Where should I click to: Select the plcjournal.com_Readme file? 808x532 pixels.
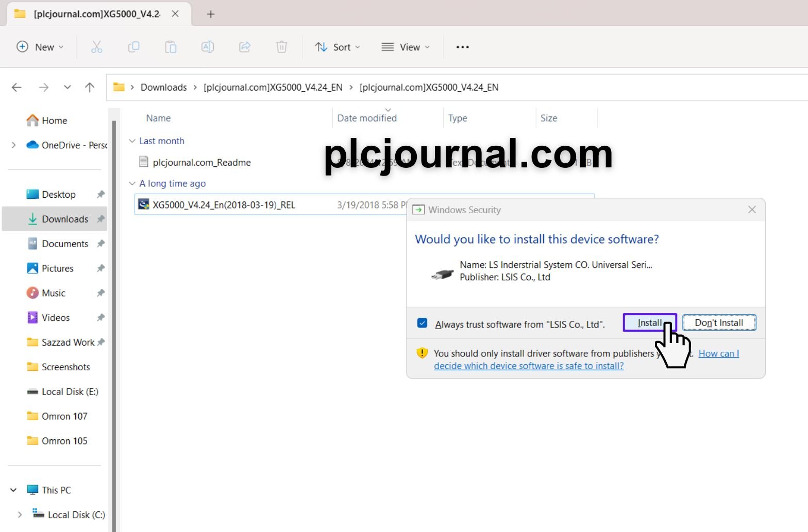[201, 163]
